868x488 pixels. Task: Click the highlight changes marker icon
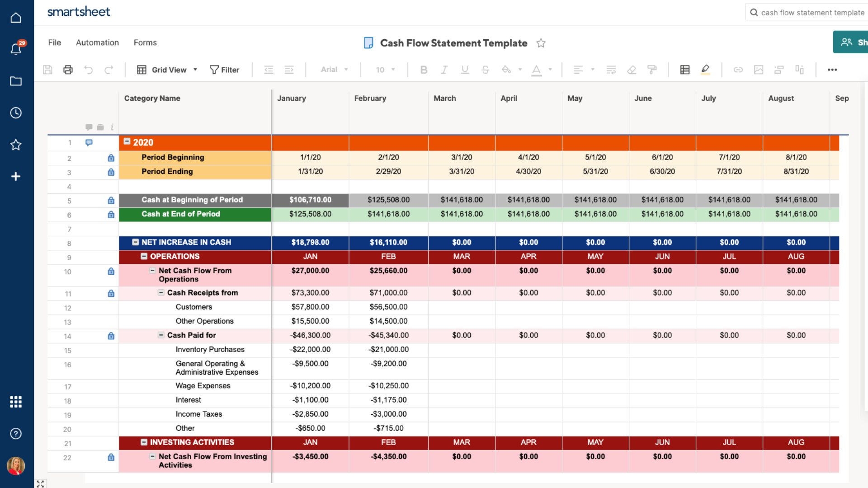pyautogui.click(x=705, y=70)
